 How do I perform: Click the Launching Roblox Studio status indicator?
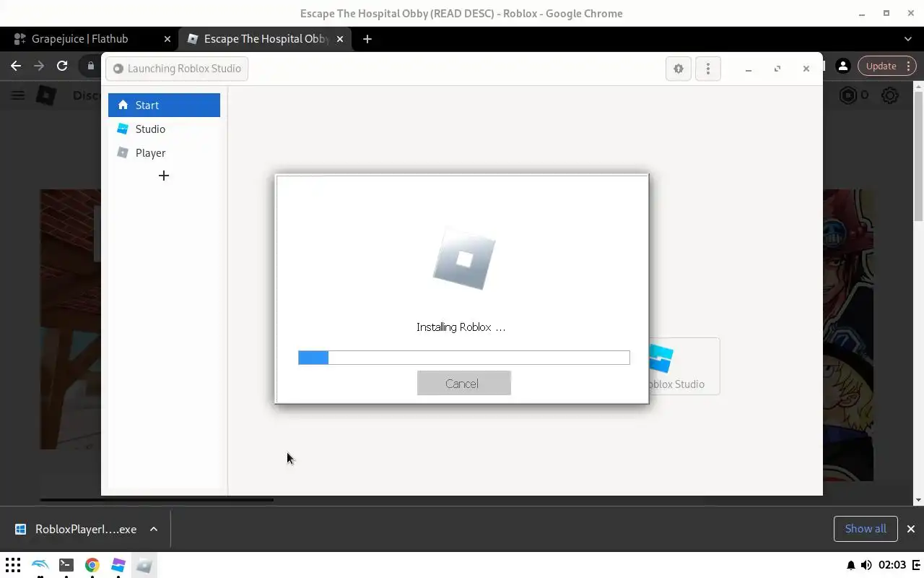tap(177, 69)
